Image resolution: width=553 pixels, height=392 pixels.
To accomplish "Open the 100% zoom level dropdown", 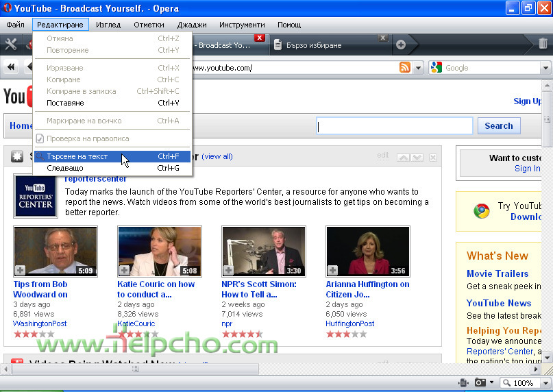I will pos(526,382).
